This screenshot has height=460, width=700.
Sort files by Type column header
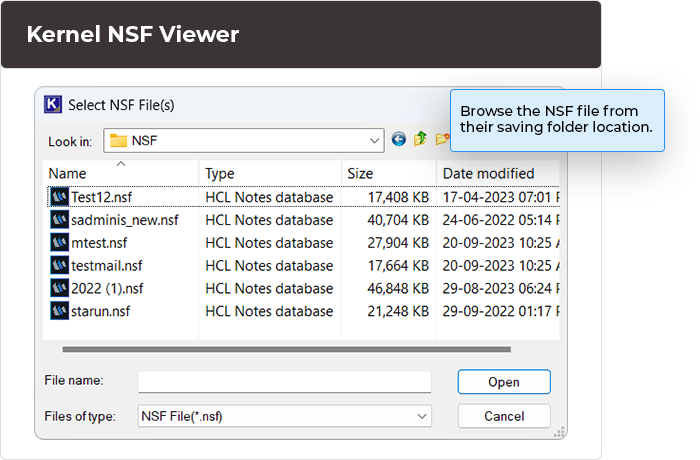270,173
